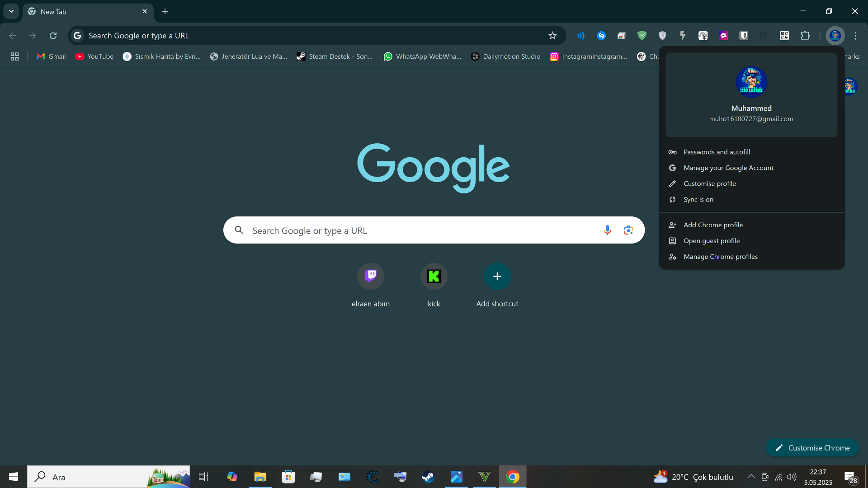This screenshot has width=868, height=488.
Task: Open the apps grid in bookmarks bar
Action: click(14, 56)
